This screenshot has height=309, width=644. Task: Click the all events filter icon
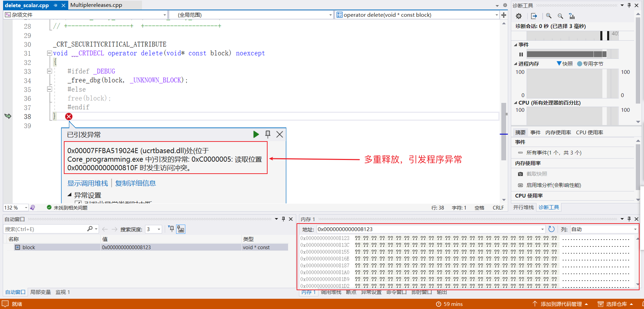[x=520, y=153]
